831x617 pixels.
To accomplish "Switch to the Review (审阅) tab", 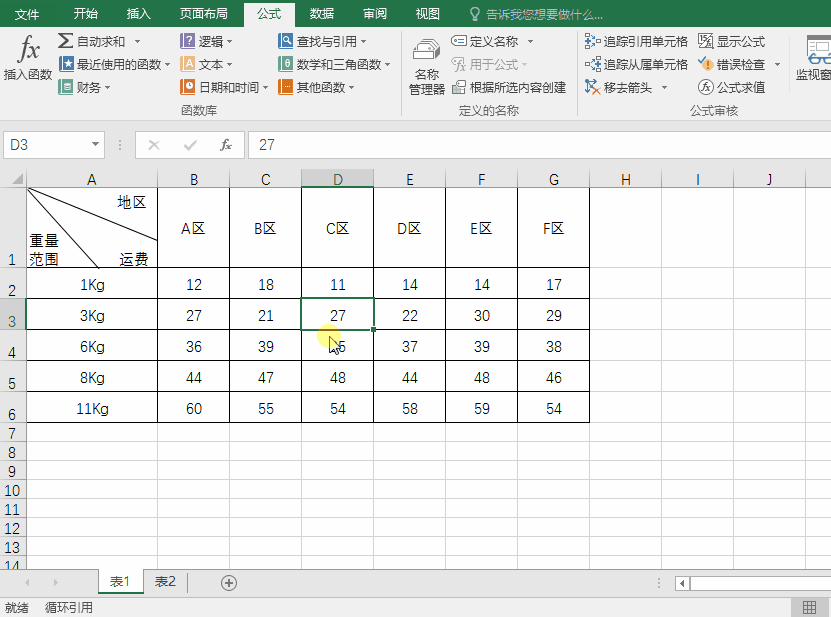I will click(x=375, y=14).
